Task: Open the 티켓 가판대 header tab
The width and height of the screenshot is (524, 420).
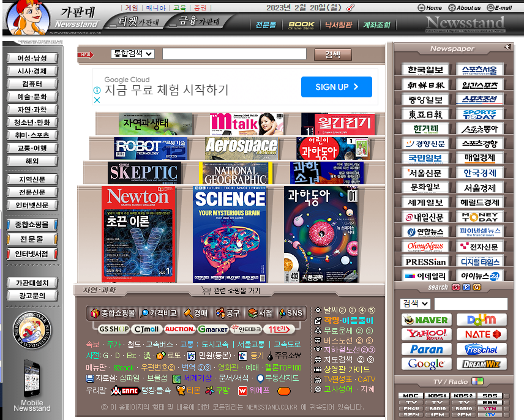Action: point(139,22)
